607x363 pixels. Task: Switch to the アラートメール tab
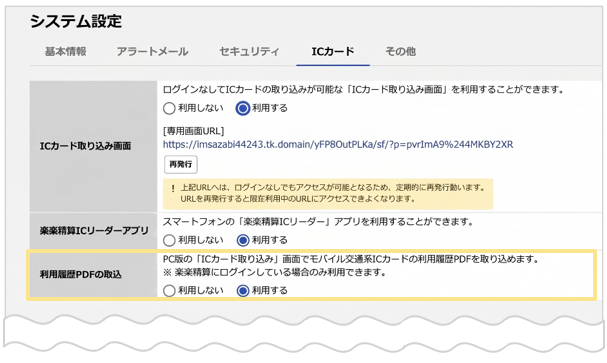(x=153, y=51)
